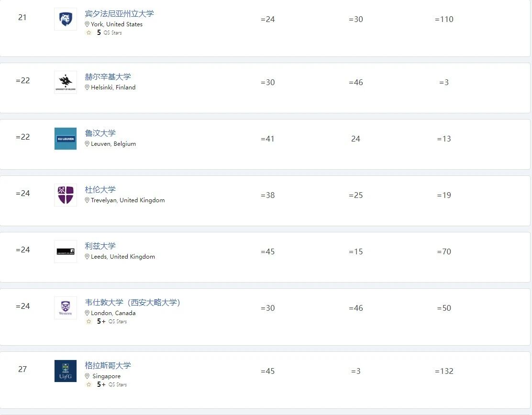Click the University of Leeds logo

[x=66, y=251]
